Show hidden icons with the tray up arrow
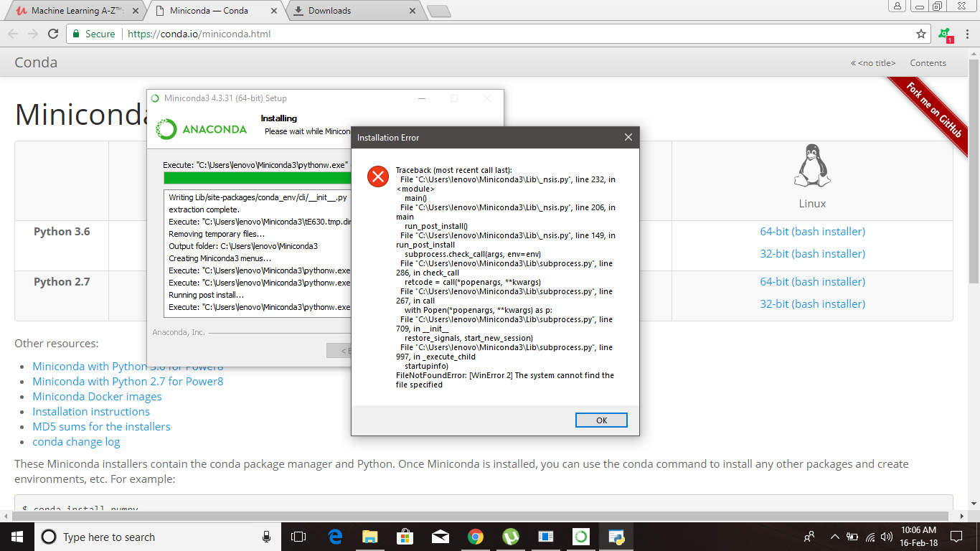The image size is (980, 551). pyautogui.click(x=834, y=536)
